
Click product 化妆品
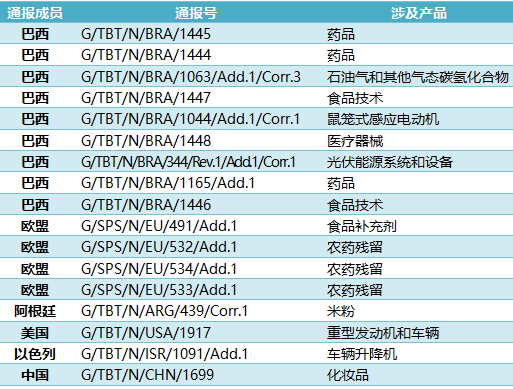(x=348, y=375)
